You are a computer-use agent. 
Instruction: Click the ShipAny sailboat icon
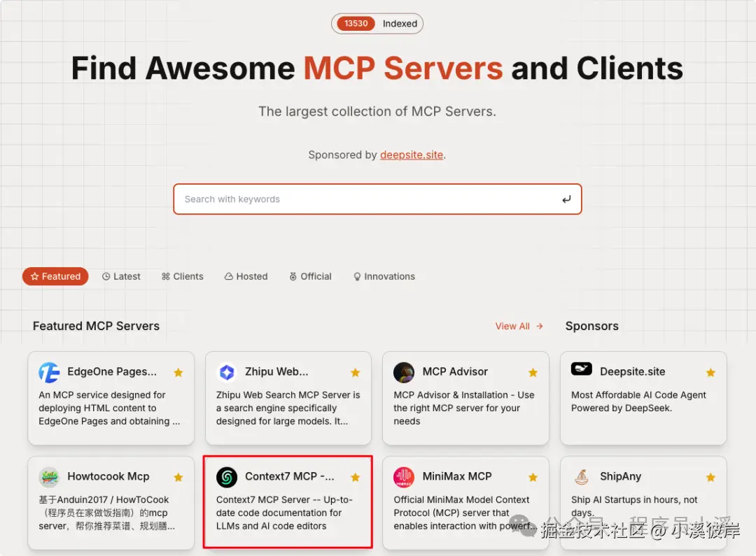(x=582, y=477)
